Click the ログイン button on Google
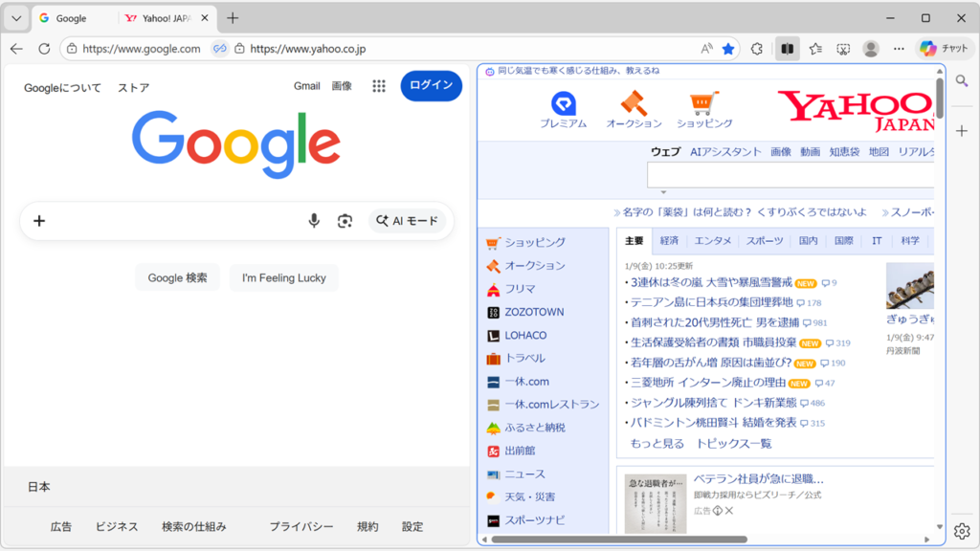This screenshot has height=551, width=980. 430,85
